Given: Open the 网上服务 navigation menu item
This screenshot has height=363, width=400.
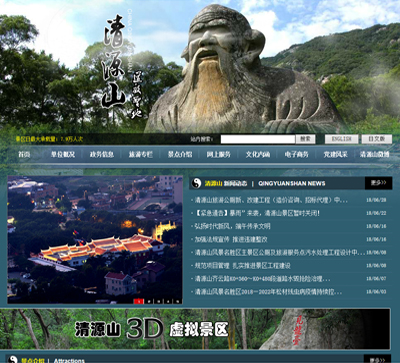Looking at the screenshot, I should (x=219, y=154).
